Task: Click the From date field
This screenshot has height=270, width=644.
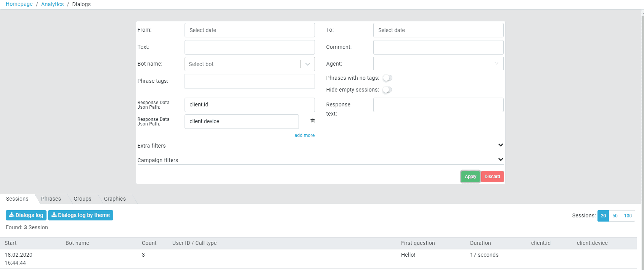Action: 249,30
